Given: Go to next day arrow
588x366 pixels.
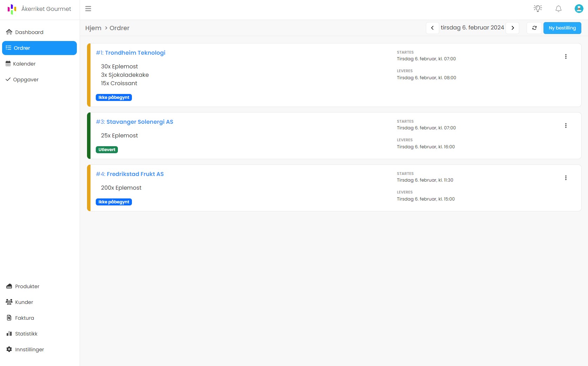Looking at the screenshot, I should [513, 28].
